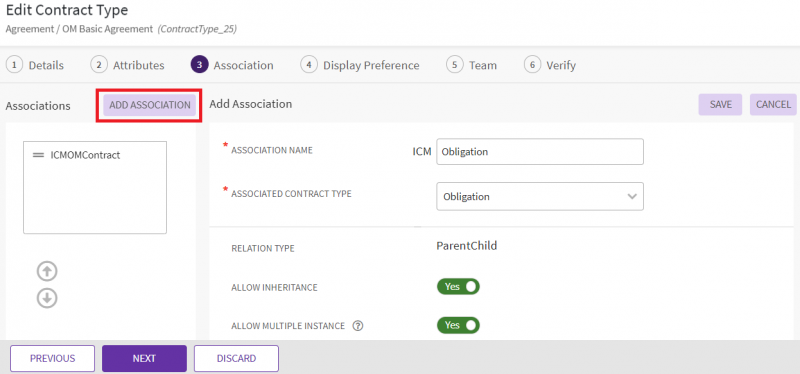
Task: Go to Details step
Action: 35,65
